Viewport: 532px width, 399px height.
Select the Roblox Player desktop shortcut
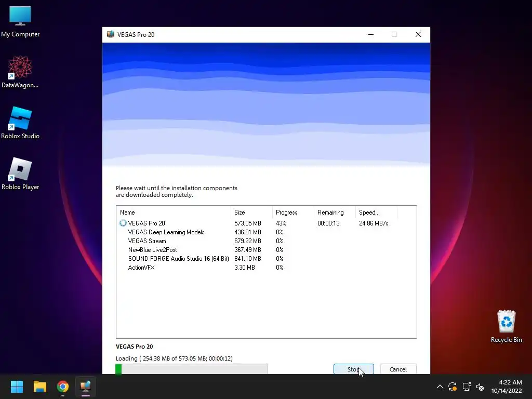click(x=20, y=174)
